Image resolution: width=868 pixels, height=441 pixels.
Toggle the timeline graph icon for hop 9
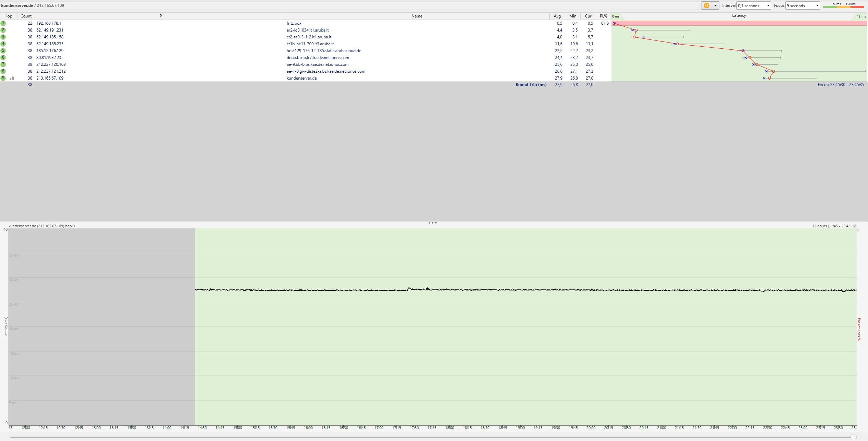click(12, 78)
